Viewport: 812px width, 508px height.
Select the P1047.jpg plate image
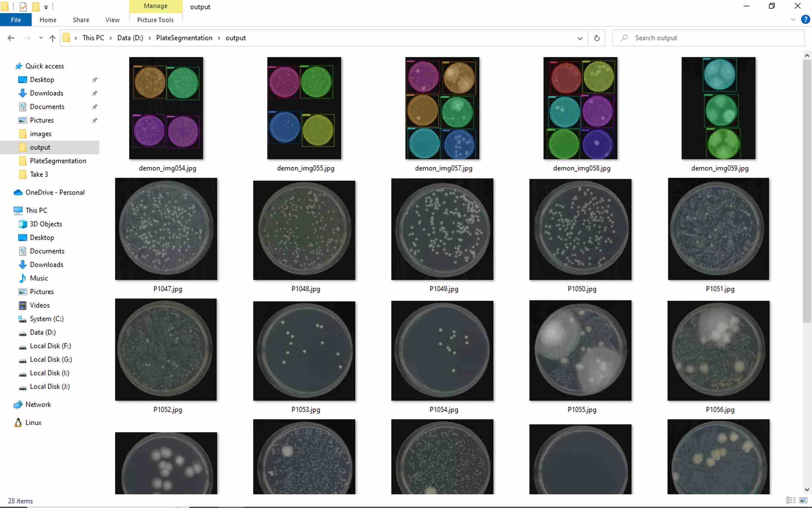(166, 229)
